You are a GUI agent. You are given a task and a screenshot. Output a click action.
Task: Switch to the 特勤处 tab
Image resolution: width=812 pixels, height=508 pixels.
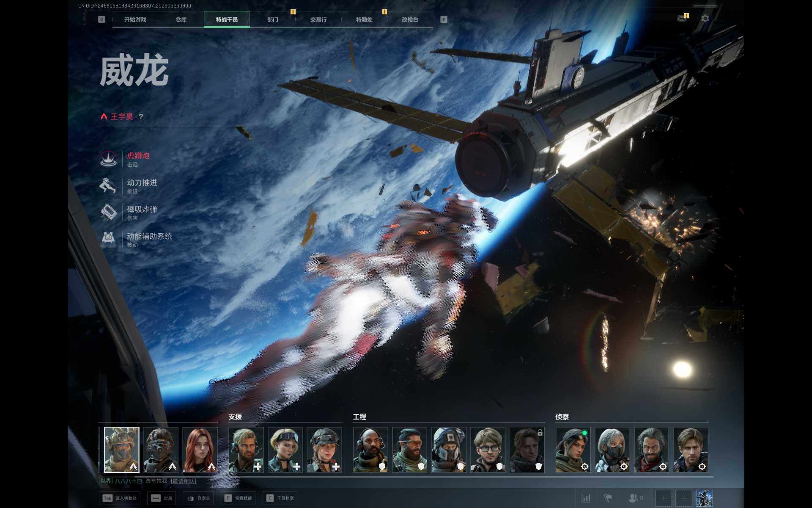[x=364, y=19]
